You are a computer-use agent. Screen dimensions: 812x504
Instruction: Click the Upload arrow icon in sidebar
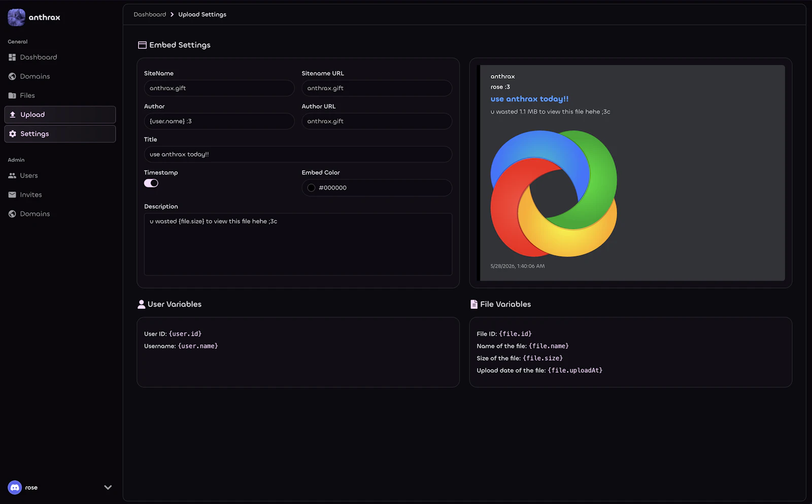pyautogui.click(x=13, y=115)
